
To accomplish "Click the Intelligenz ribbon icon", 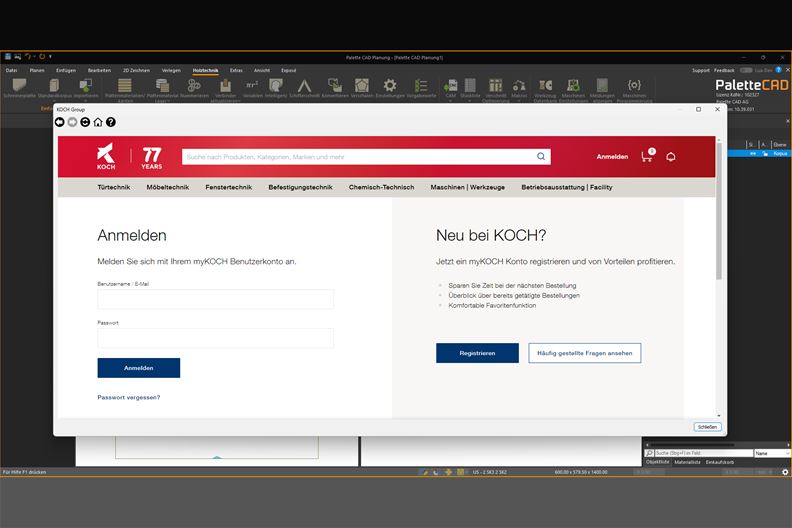I will tap(276, 85).
